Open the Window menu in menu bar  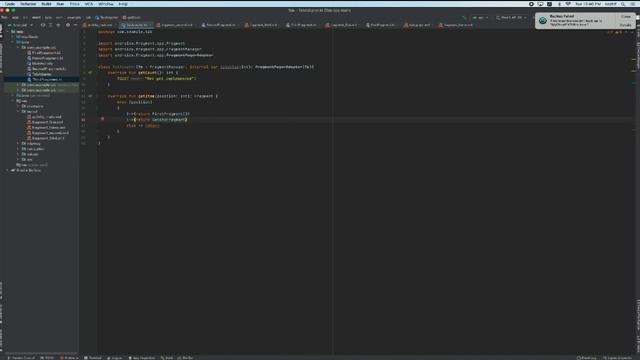(106, 4)
